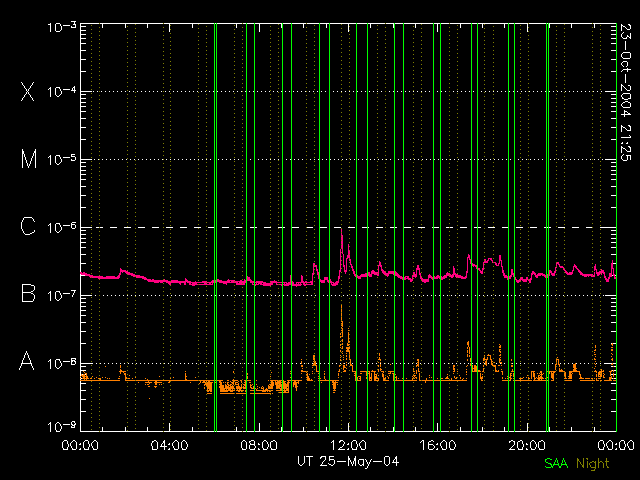The image size is (640, 480).
Task: Click the pink curve bump near 02:00
Action: [121, 270]
